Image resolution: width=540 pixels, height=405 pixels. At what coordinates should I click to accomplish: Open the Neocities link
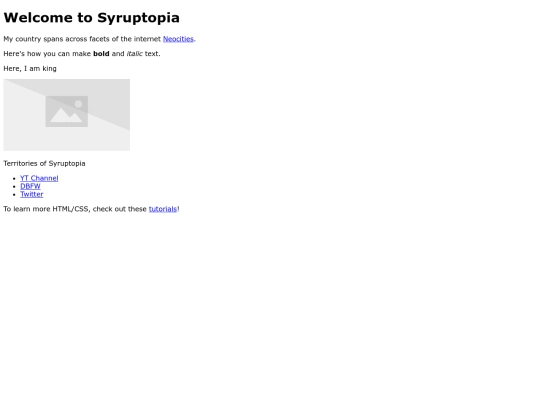(178, 39)
